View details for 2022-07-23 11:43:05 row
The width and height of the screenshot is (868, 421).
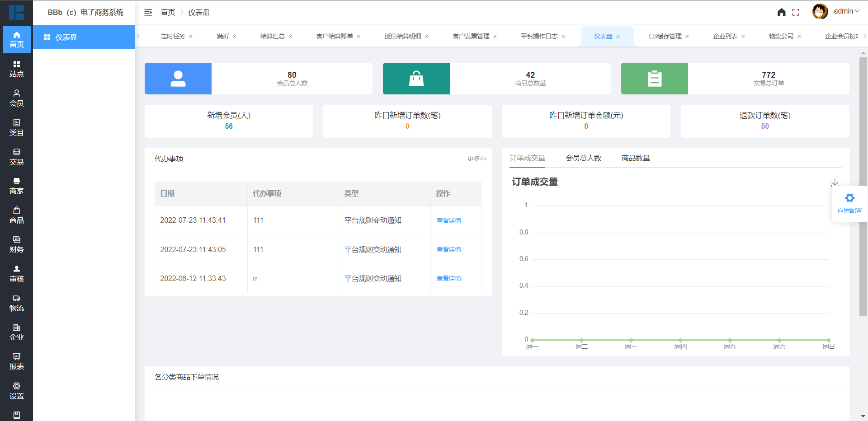pos(448,249)
